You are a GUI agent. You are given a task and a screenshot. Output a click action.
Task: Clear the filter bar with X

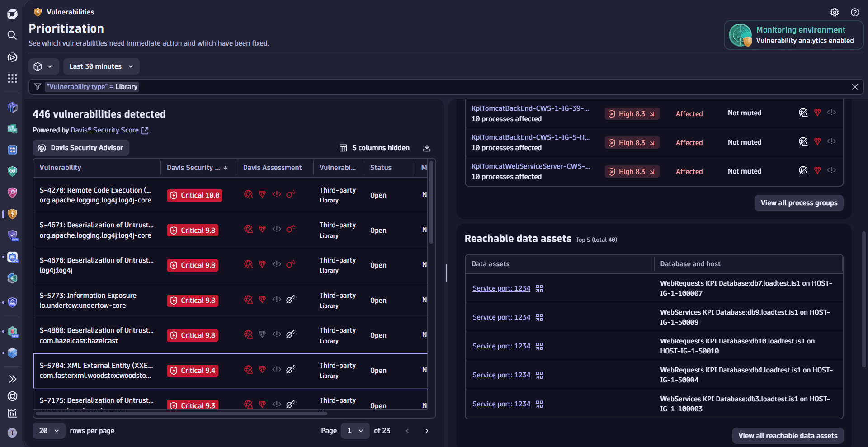[855, 87]
